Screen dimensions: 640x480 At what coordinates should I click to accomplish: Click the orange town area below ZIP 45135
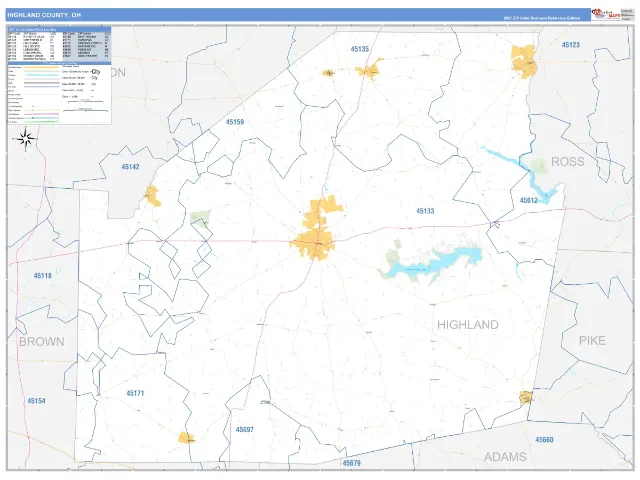click(370, 70)
